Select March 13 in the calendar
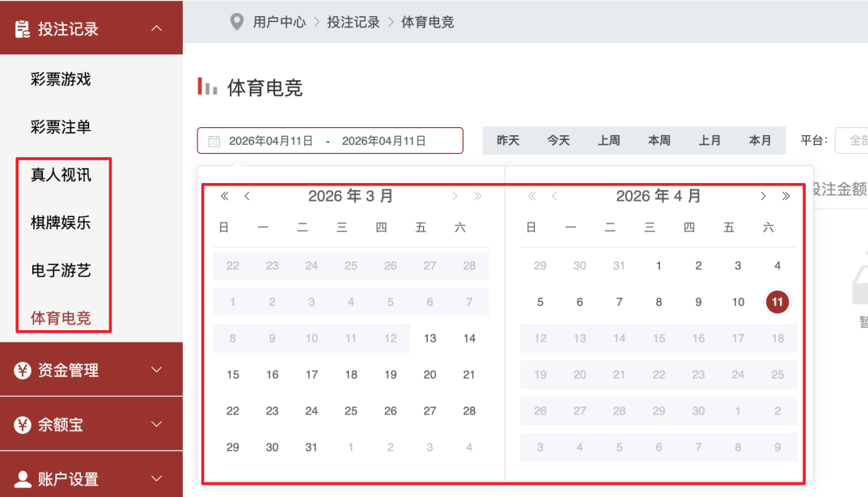The image size is (868, 497). coord(430,338)
